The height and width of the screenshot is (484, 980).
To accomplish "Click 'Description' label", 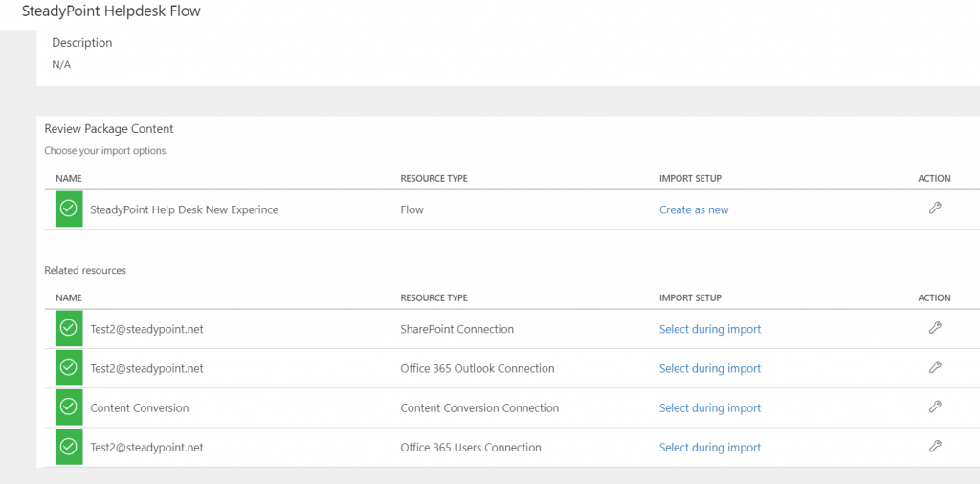I will click(82, 43).
